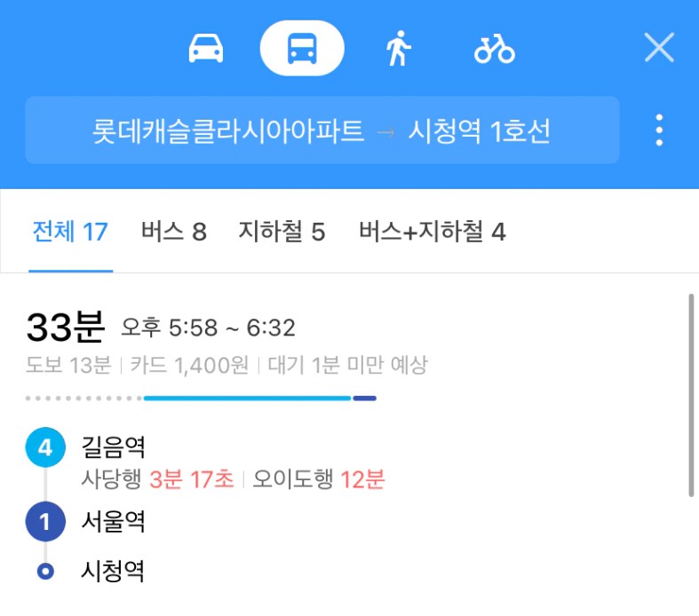This screenshot has width=699, height=616.
Task: Open the 버스+지하철 4 tab
Action: point(433,232)
